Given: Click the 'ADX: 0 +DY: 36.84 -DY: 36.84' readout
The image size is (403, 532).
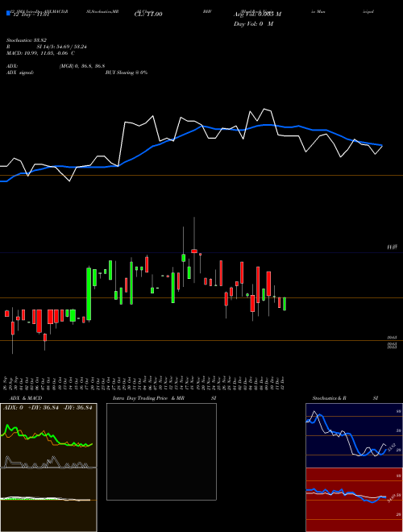Looking at the screenshot, I should pos(48,408).
